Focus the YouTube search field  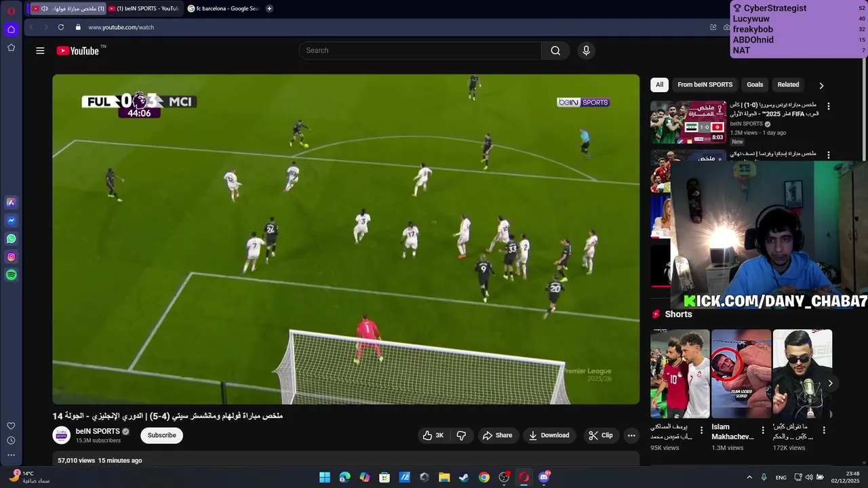coord(420,50)
